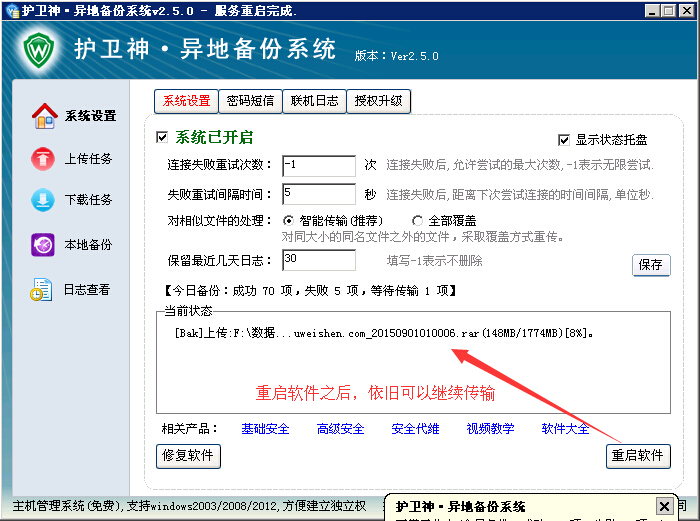The width and height of the screenshot is (700, 521).
Task: Open the 授权升级 tab
Action: pyautogui.click(x=379, y=101)
